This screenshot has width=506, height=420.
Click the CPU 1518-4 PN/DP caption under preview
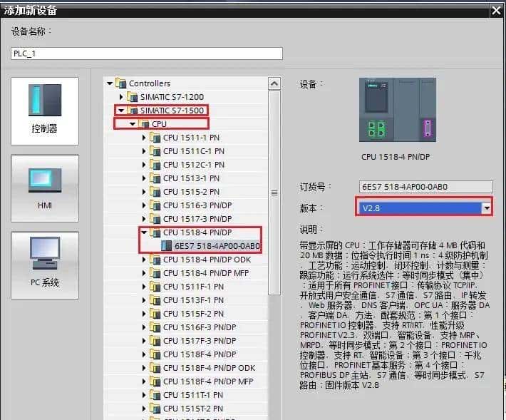tap(396, 157)
